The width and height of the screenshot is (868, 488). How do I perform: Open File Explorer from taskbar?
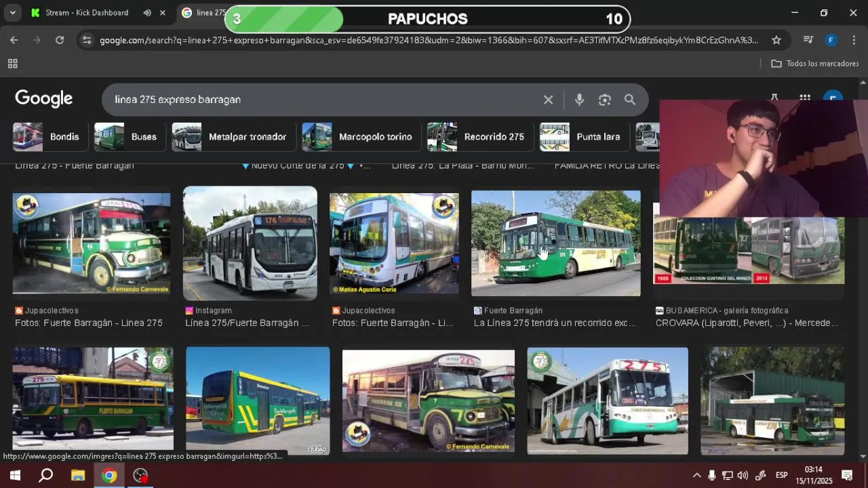pyautogui.click(x=78, y=475)
